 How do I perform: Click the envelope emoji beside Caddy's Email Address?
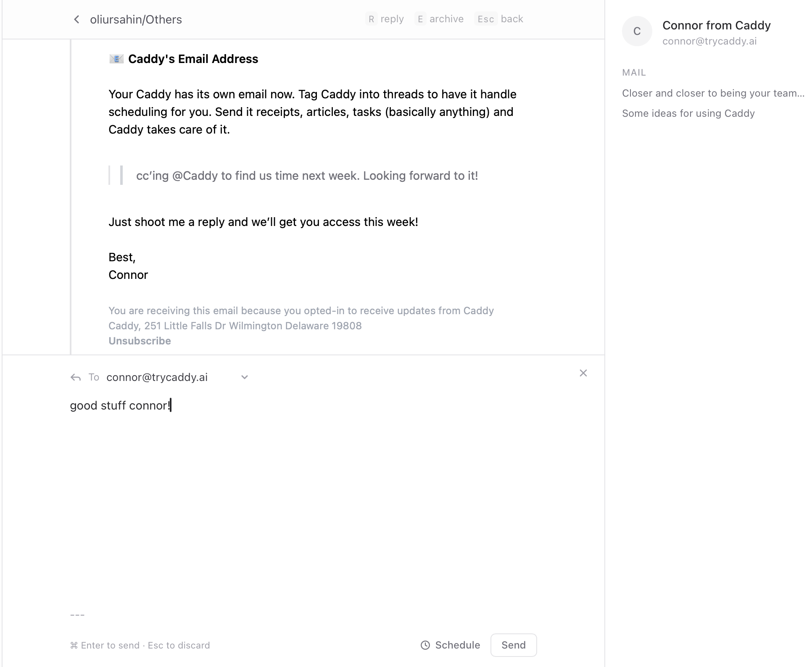(116, 59)
